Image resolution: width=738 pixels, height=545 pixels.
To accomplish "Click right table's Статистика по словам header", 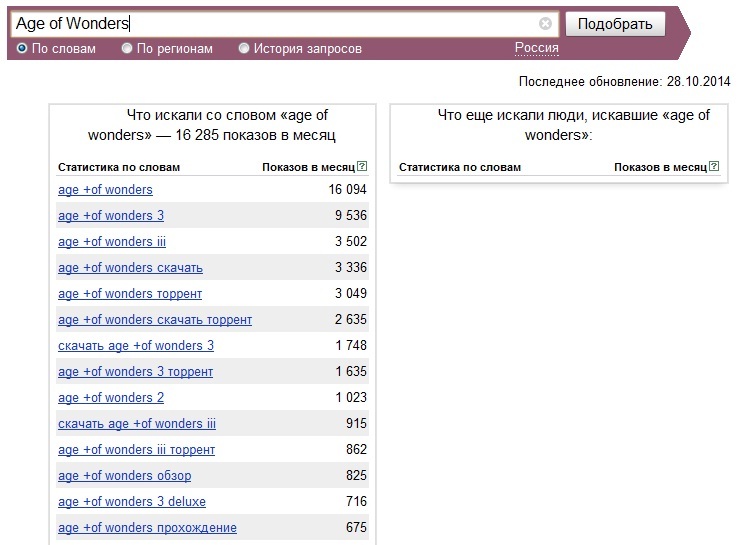I will [460, 167].
